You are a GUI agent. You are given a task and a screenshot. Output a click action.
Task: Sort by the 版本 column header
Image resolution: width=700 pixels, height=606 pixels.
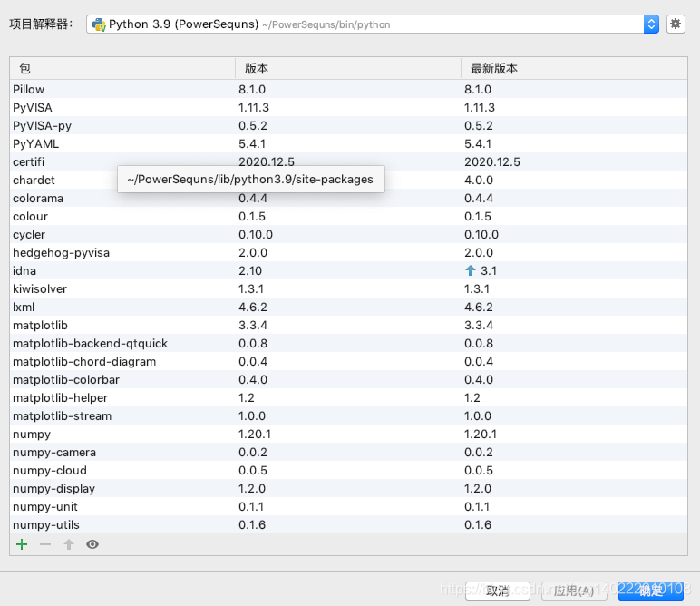348,68
